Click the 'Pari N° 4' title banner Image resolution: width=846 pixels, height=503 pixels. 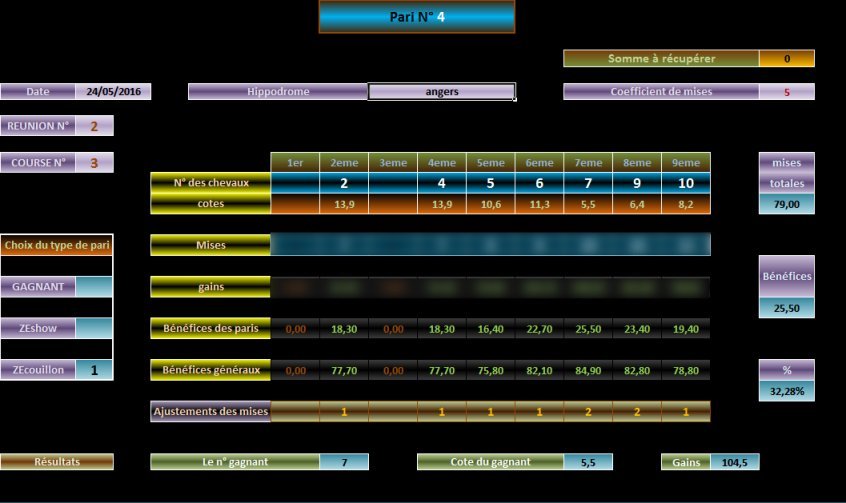416,17
